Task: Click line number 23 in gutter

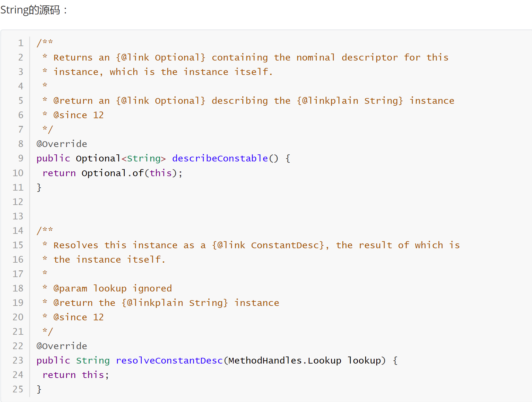Action: pos(18,360)
